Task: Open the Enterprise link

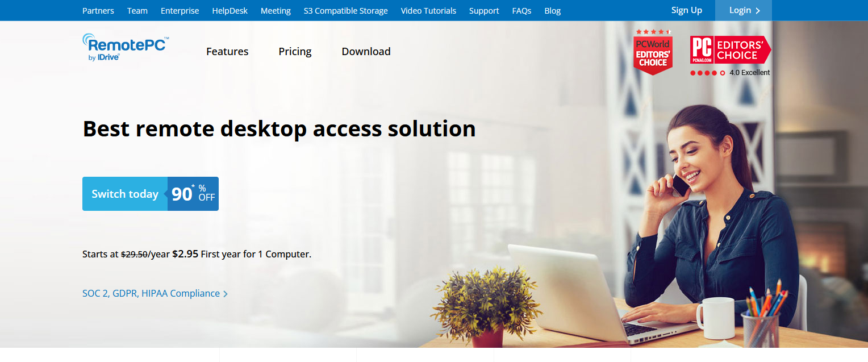Action: [180, 11]
